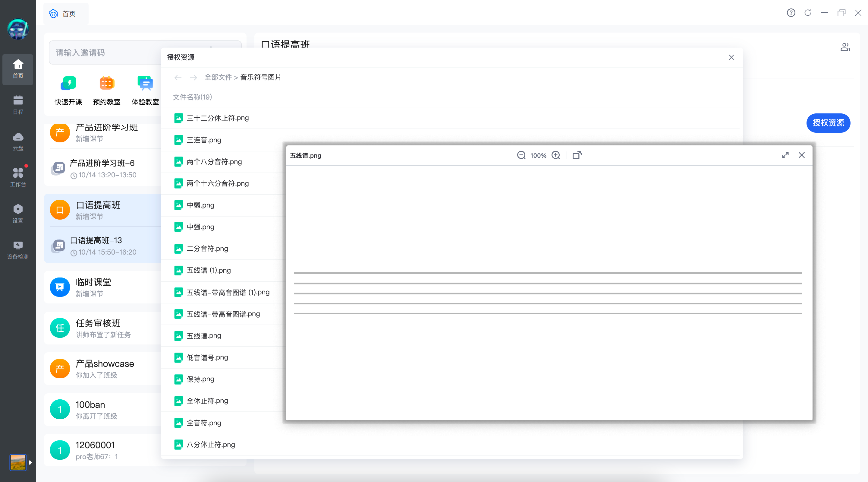Open the 设置 settings sidebar item
Image resolution: width=868 pixels, height=482 pixels.
(x=18, y=214)
